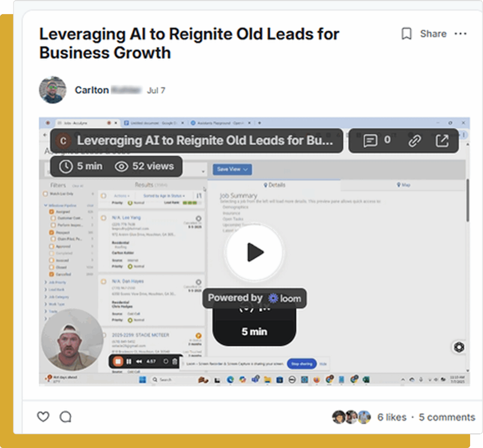The width and height of the screenshot is (483, 448).
Task: Toggle the Watch List Only checkbox
Action: pos(45,194)
